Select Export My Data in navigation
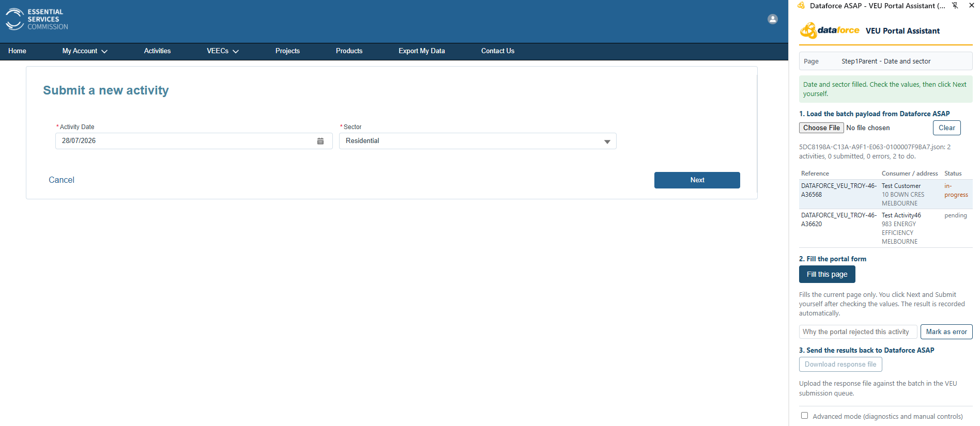Image resolution: width=980 pixels, height=426 pixels. 422,51
